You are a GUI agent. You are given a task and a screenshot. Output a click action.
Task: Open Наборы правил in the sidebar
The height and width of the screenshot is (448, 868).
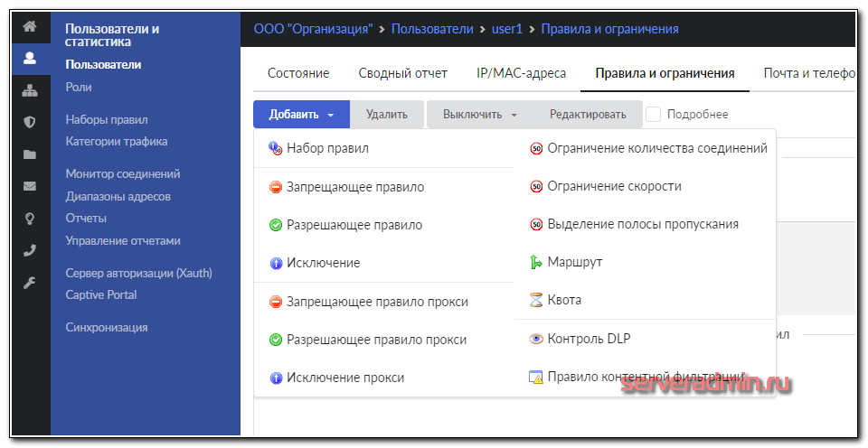[107, 119]
